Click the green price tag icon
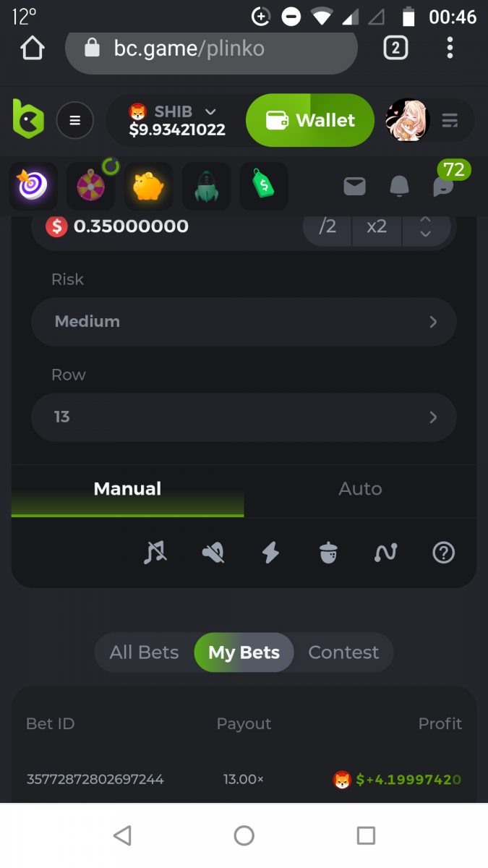This screenshot has width=488, height=868. coord(263,187)
